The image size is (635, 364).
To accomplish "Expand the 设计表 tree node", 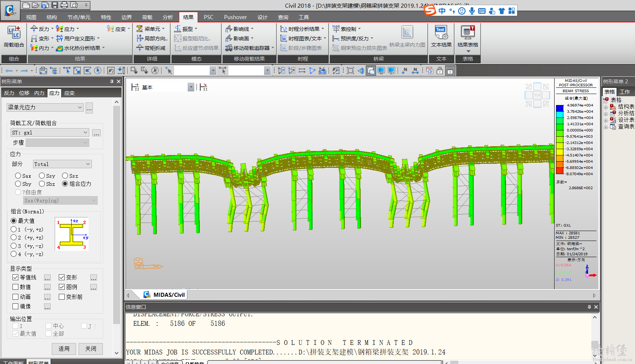I will pyautogui.click(x=606, y=120).
